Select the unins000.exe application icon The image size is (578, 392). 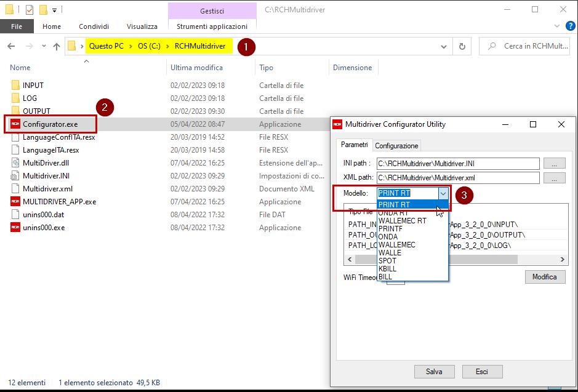pos(16,228)
